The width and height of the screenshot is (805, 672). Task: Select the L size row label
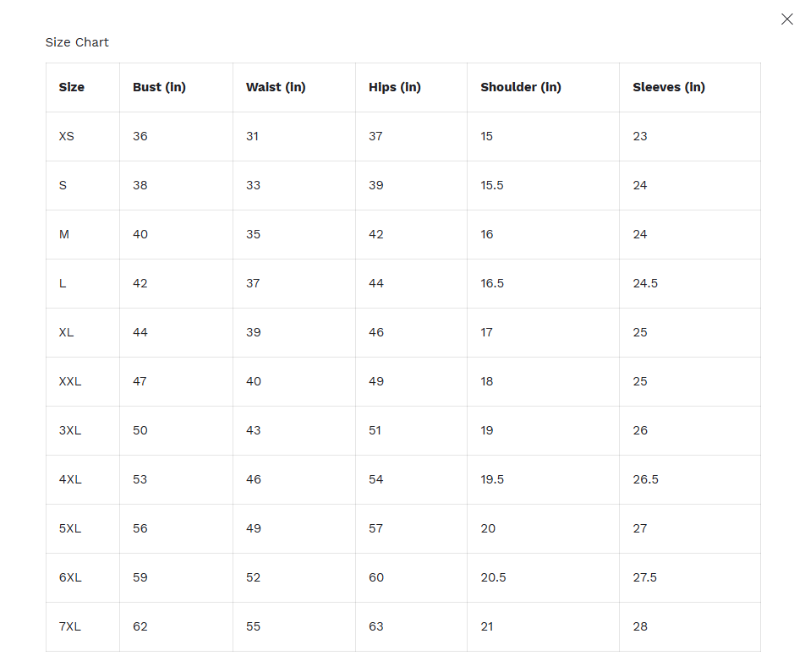pos(63,283)
